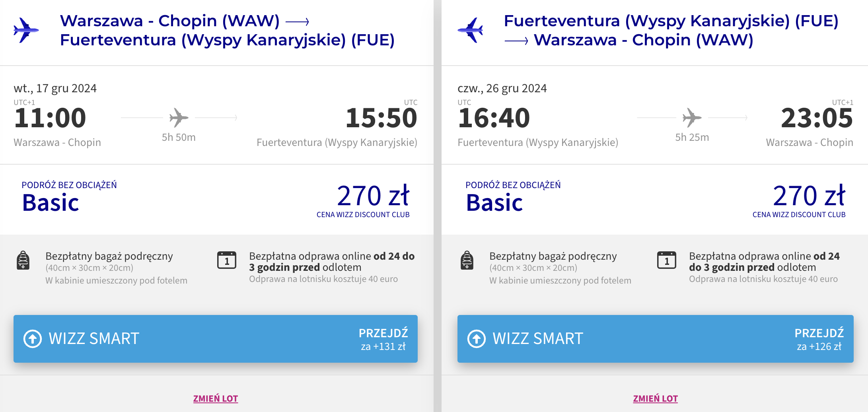The width and height of the screenshot is (868, 412).
Task: Click the gray plane icon above 5h 50m
Action: (179, 118)
